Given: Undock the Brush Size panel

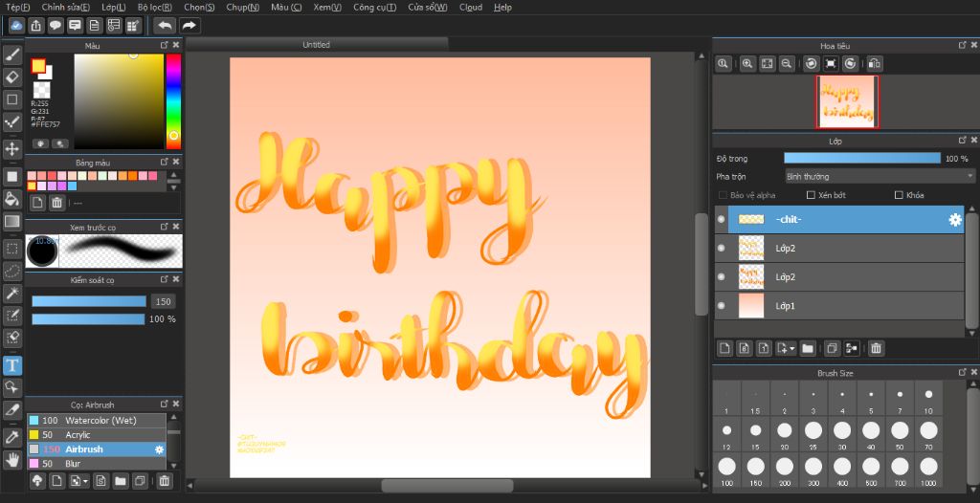Looking at the screenshot, I should coord(963,372).
